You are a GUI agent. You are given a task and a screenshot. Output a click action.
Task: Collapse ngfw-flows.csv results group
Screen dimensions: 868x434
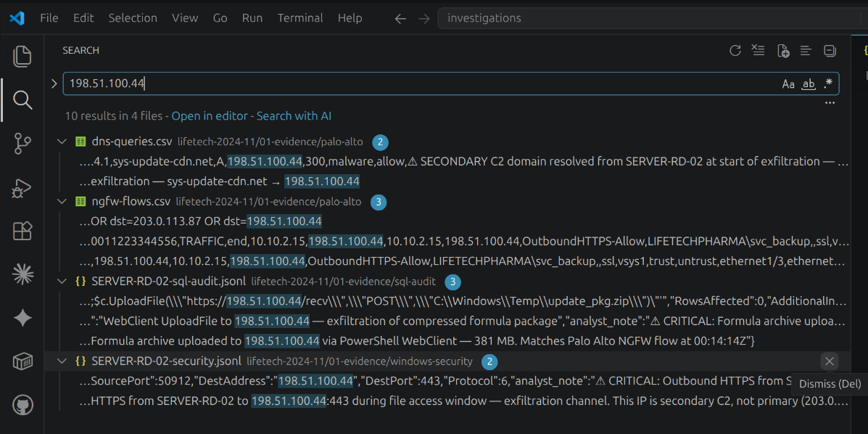[x=62, y=202]
